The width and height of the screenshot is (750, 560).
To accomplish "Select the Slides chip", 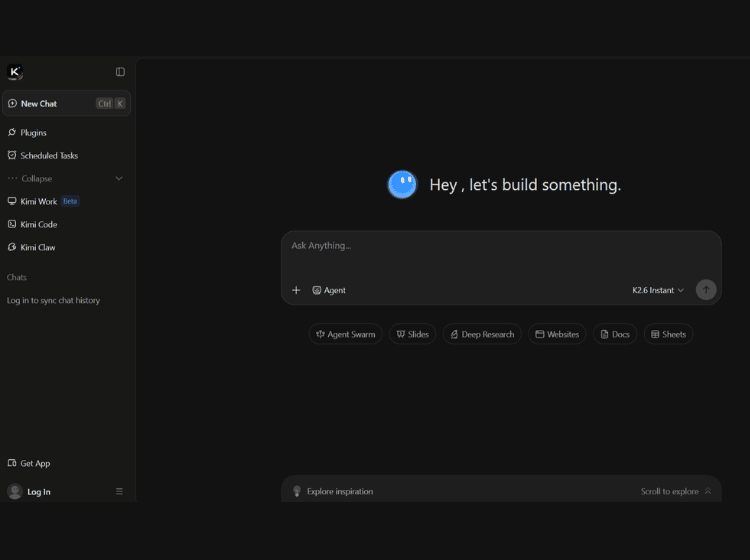I will 412,334.
